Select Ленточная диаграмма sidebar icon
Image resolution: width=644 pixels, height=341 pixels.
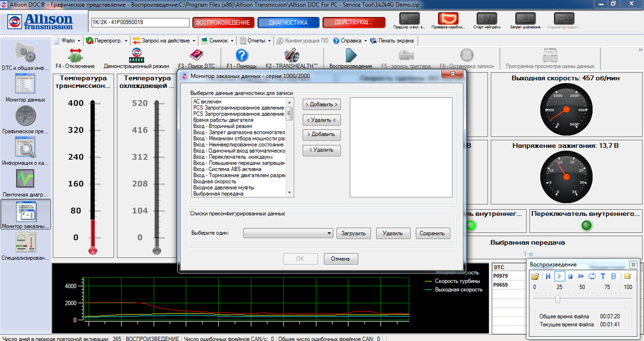point(25,179)
